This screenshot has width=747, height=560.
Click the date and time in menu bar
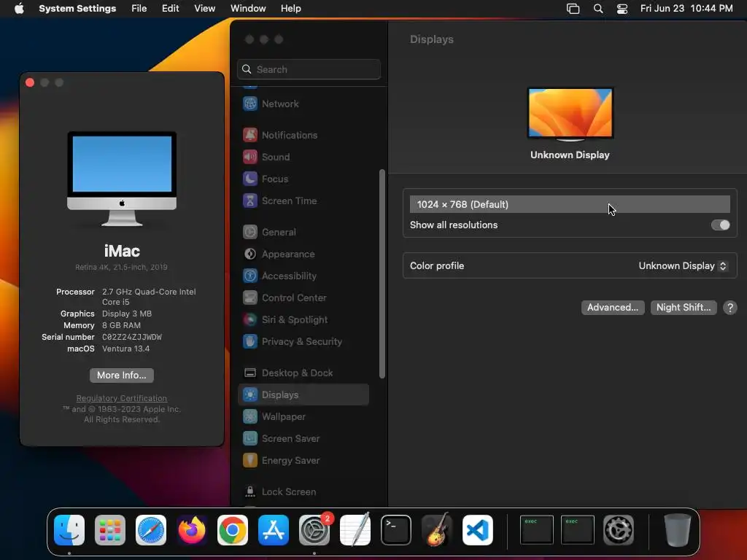click(686, 9)
